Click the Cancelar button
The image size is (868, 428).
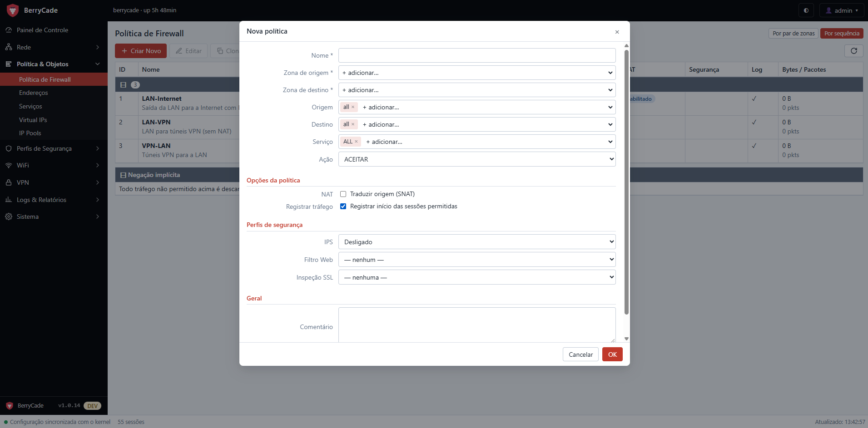tap(580, 354)
